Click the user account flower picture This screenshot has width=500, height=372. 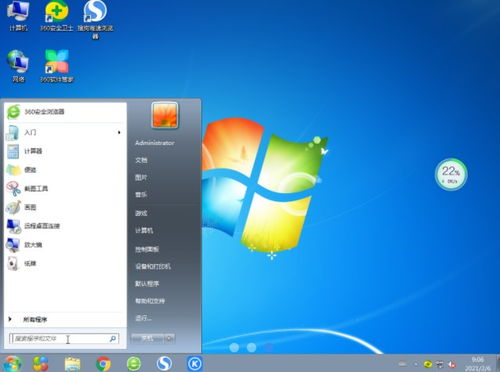click(x=165, y=115)
